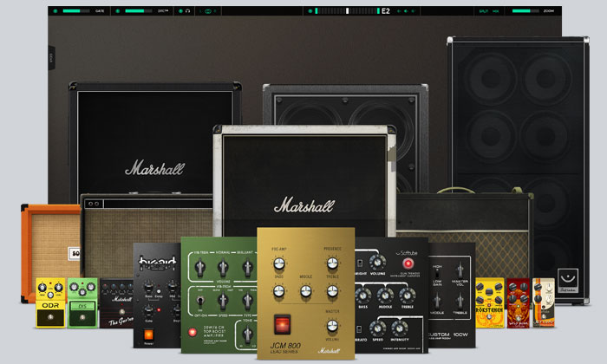Viewport: 607px width, 364px height.
Task: Toggle the orange Power button on Bigaid amp
Action: click(x=148, y=335)
